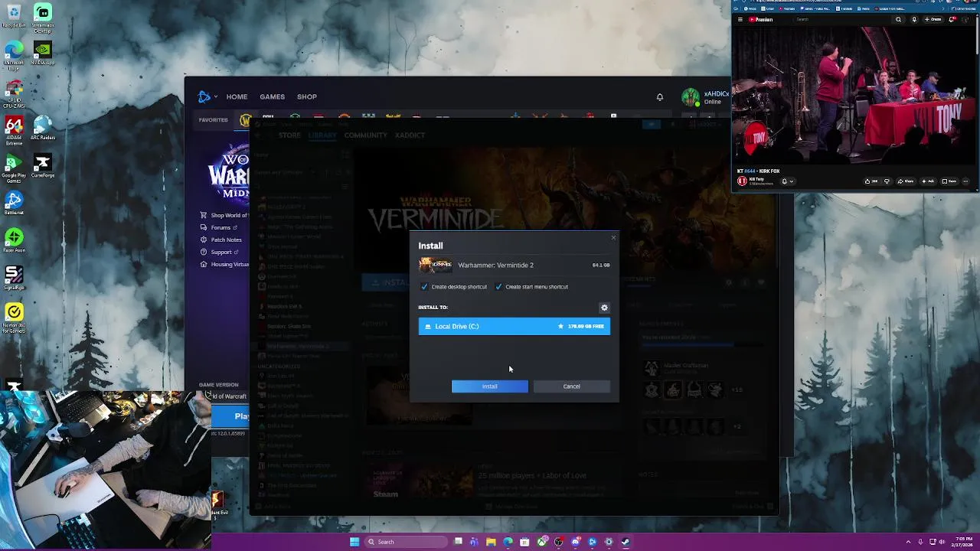Open volume control in system tray
The width and height of the screenshot is (980, 551).
941,542
